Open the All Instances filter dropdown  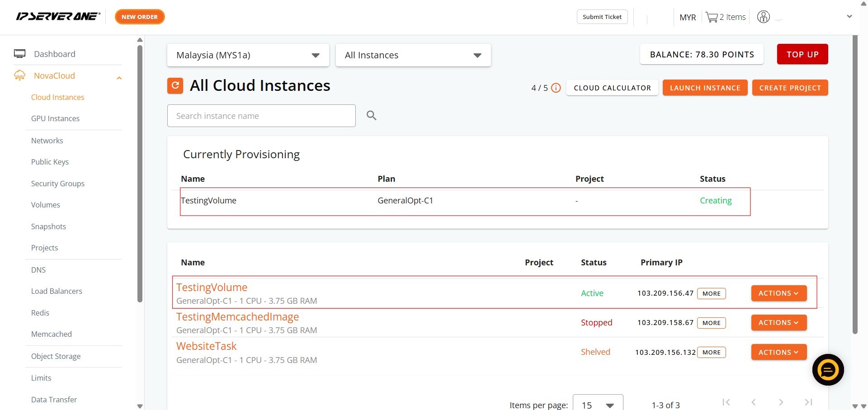pos(413,55)
